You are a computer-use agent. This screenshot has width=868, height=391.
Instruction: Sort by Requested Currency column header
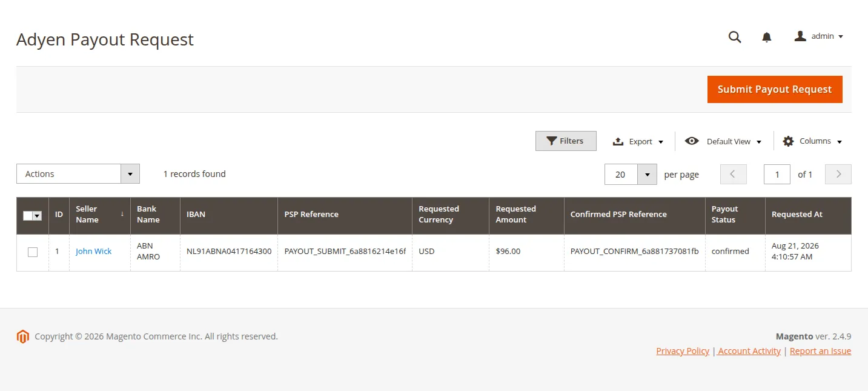(x=451, y=215)
